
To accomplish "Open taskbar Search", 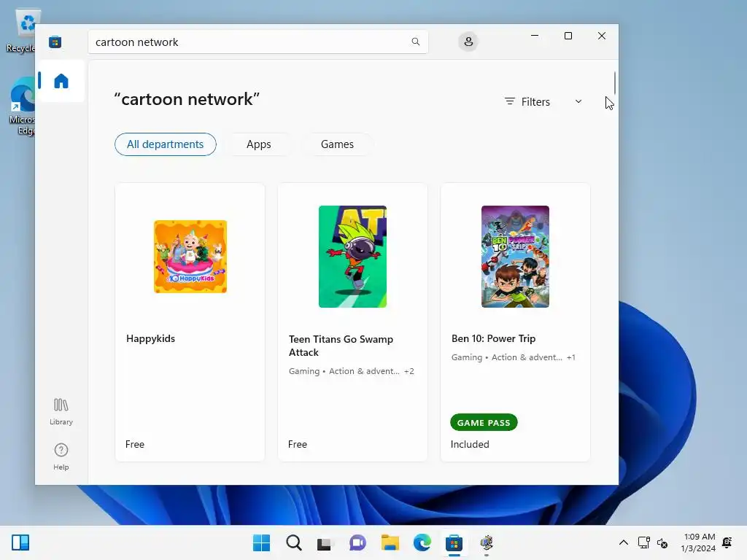I will [x=293, y=542].
